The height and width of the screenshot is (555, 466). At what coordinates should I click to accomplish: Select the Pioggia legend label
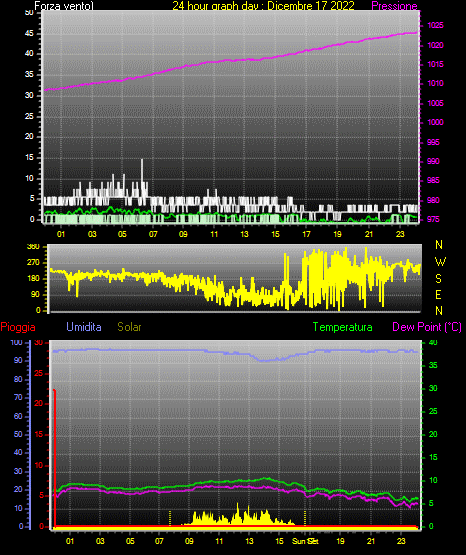tap(18, 327)
